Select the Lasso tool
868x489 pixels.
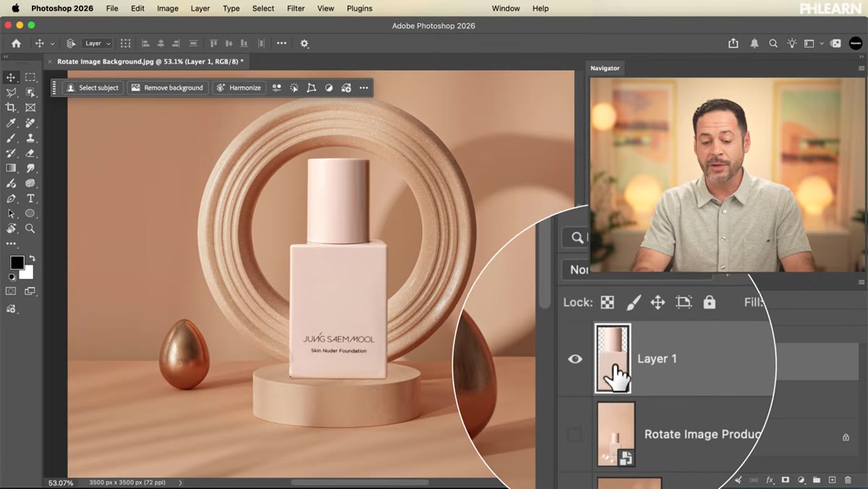[11, 93]
